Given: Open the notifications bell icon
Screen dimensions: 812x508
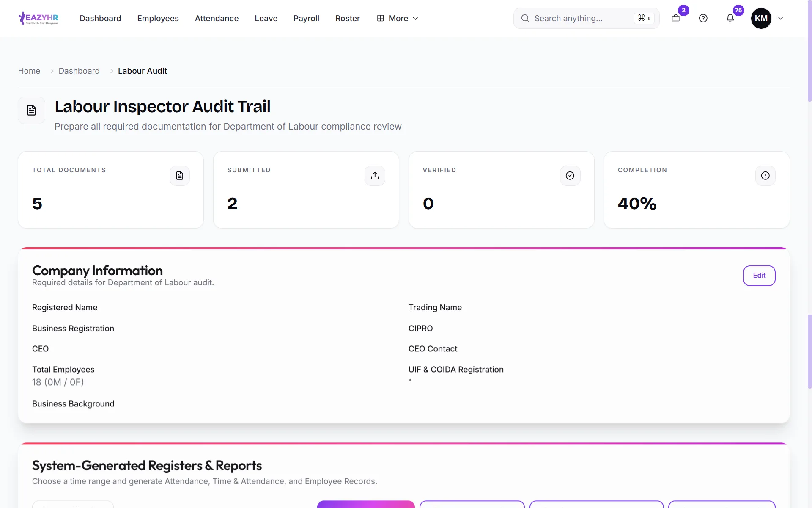Looking at the screenshot, I should pos(730,18).
